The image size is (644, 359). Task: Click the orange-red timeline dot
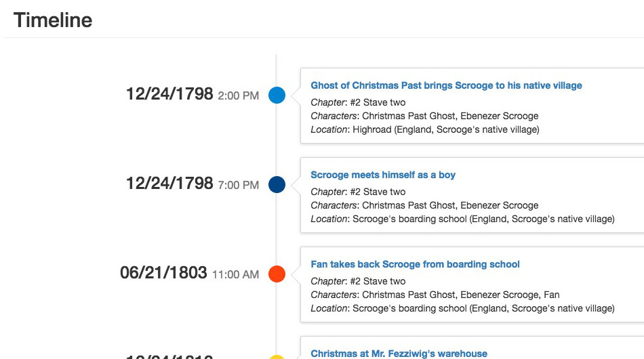(277, 274)
